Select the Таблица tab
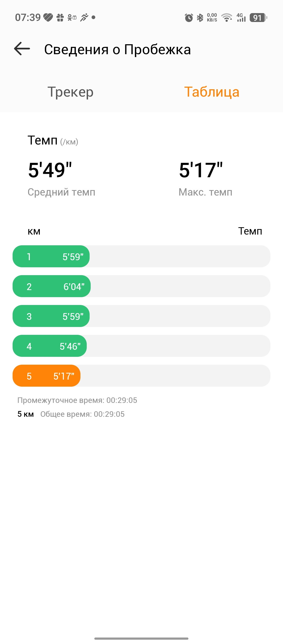The image size is (283, 644). click(x=212, y=92)
